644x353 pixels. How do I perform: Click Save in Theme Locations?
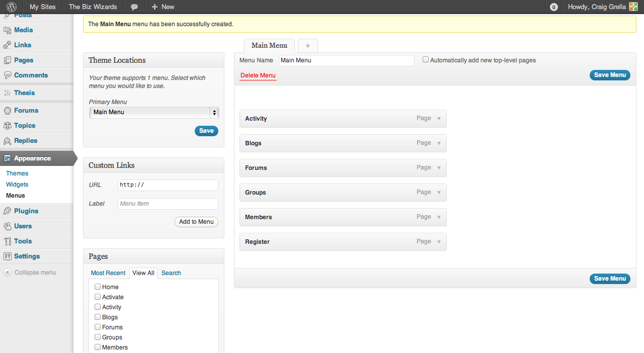coord(206,131)
